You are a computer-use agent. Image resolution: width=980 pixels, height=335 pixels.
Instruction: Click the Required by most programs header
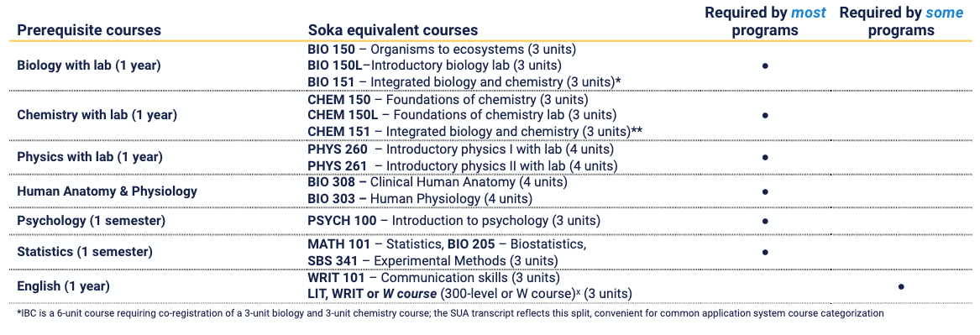coord(765,21)
